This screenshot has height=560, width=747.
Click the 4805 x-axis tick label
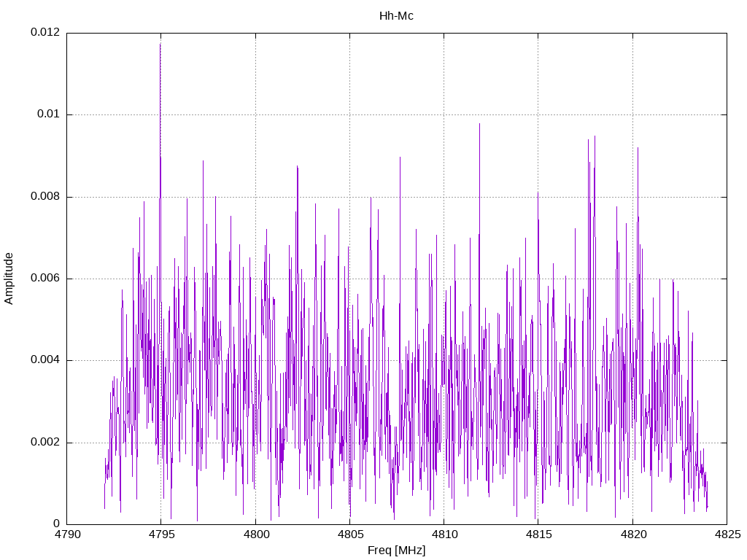(x=350, y=534)
